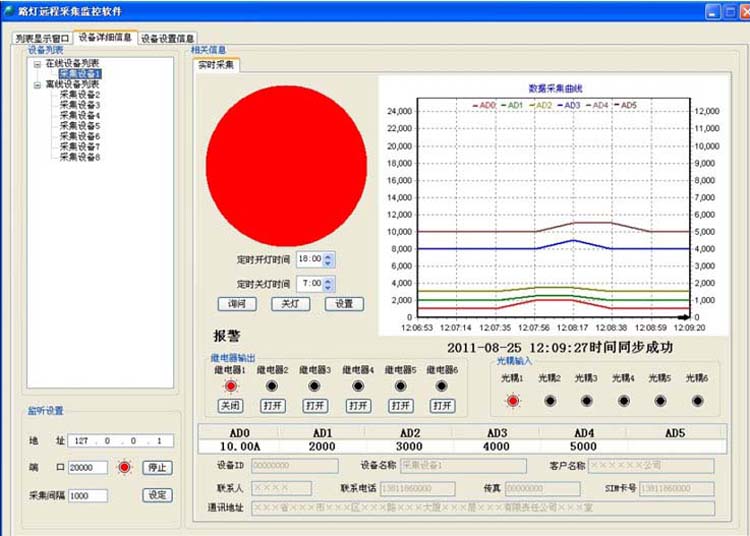Switch to the 设备详细信息 tab
This screenshot has height=536, width=750.
pos(105,37)
